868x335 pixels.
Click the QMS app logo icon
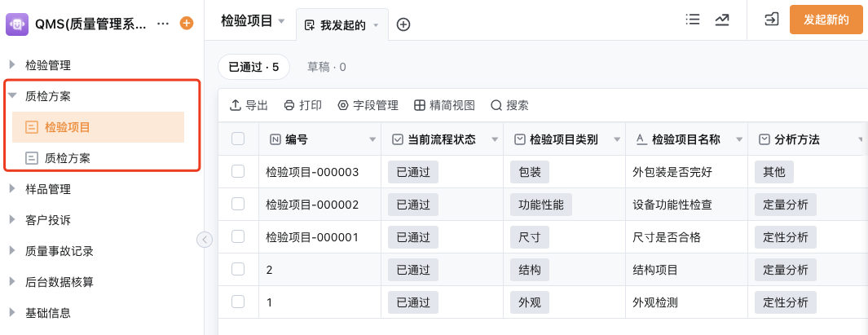17,24
